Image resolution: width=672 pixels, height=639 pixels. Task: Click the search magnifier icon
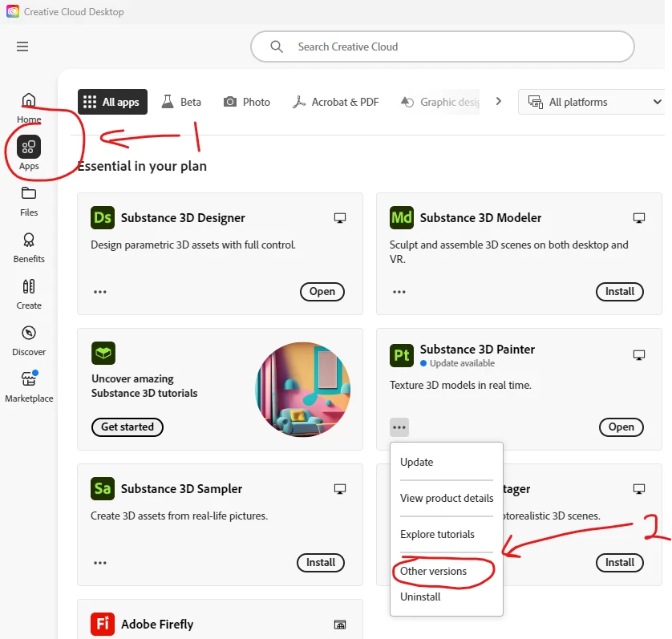click(277, 47)
